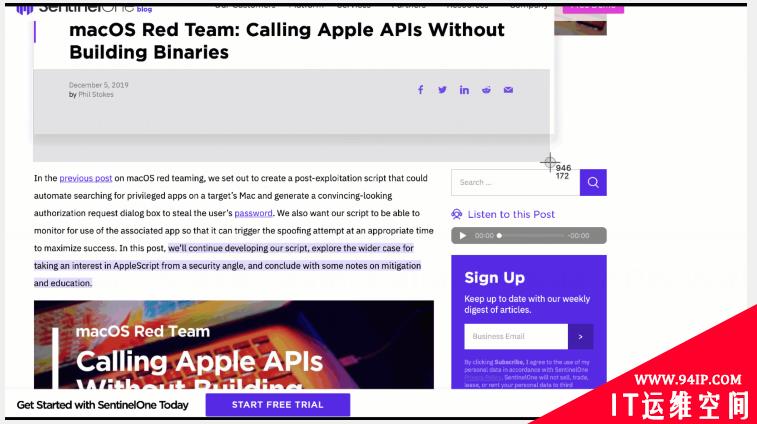Share the post on Facebook
Viewport: 757px width, 424px height.
pyautogui.click(x=421, y=90)
